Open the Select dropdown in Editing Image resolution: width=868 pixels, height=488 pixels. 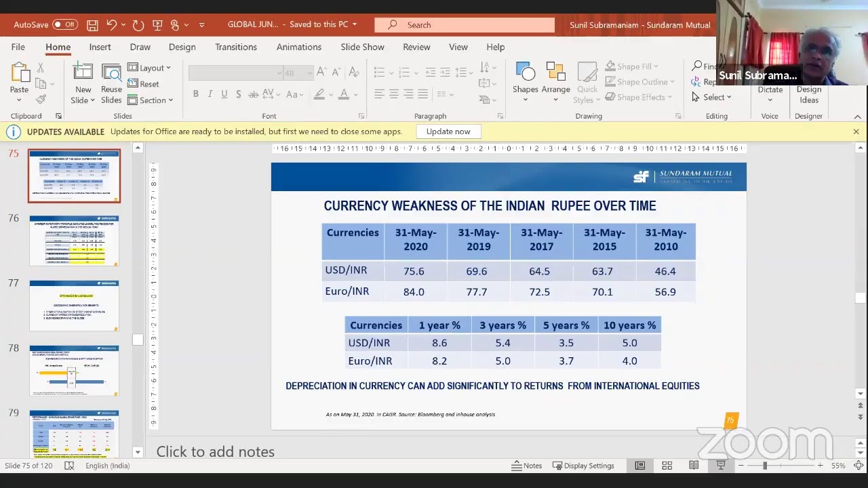coord(711,98)
